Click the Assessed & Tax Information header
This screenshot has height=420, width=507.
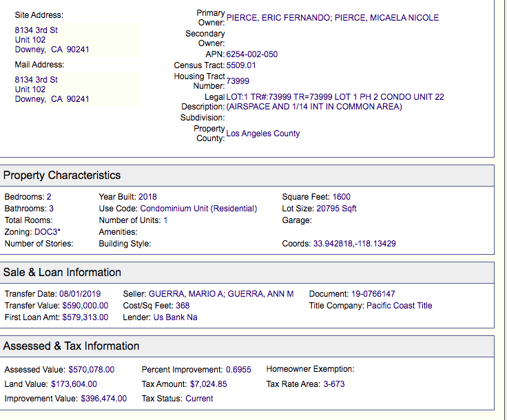[72, 346]
